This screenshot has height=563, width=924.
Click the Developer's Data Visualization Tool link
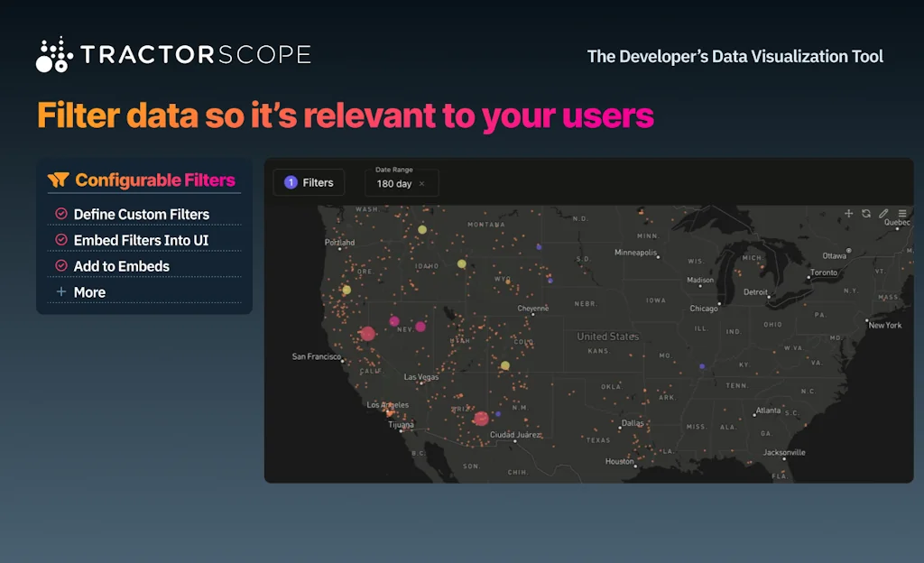735,56
